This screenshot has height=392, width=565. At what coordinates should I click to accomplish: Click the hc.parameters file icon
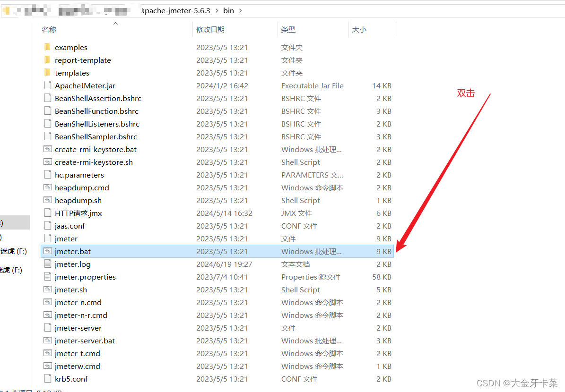point(48,175)
